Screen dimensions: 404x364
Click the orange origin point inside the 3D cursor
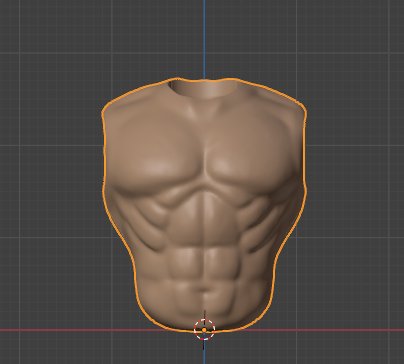tap(204, 330)
